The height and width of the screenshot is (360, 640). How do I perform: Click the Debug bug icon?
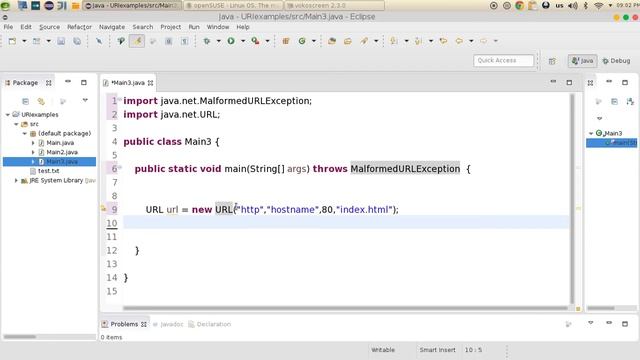(207, 41)
